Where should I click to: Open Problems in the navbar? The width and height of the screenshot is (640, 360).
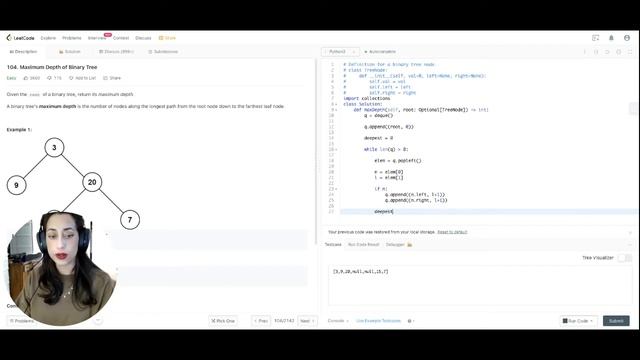72,38
